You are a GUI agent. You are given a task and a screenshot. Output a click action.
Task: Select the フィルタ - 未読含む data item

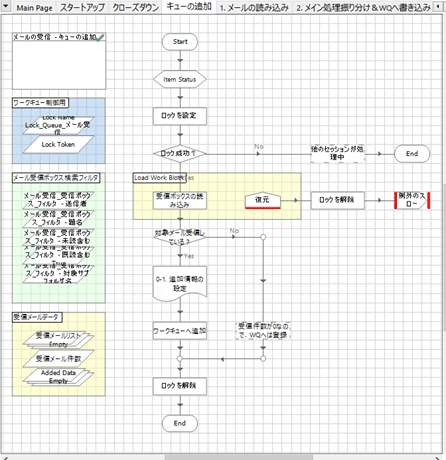58,237
